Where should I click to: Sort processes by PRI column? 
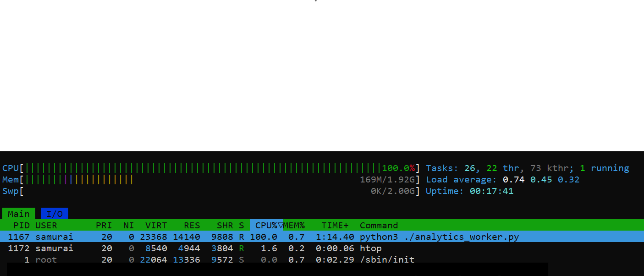pos(104,225)
